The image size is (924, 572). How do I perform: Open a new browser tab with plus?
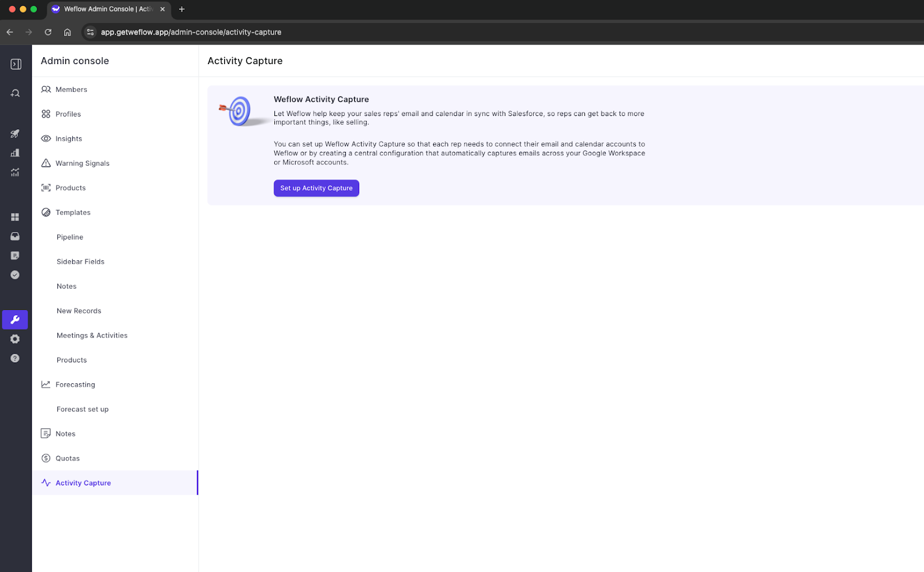coord(182,9)
